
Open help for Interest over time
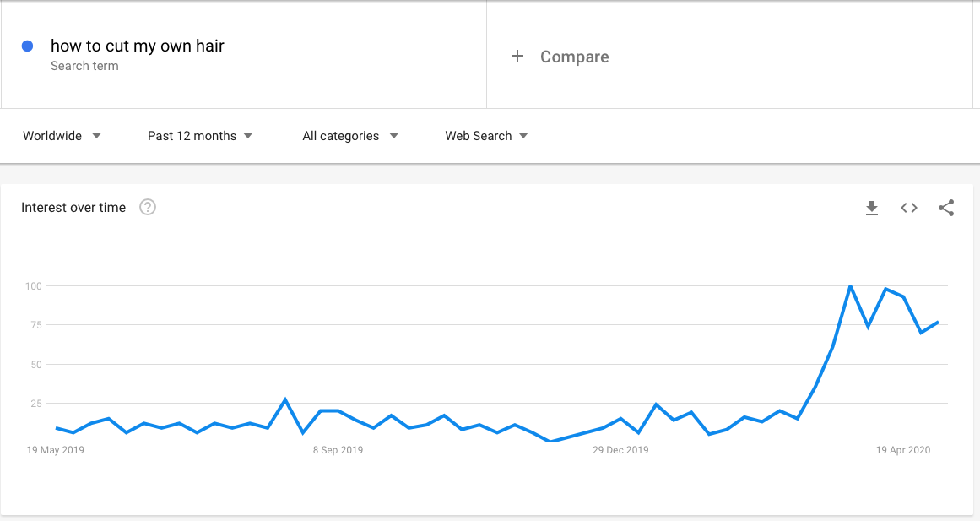click(148, 207)
